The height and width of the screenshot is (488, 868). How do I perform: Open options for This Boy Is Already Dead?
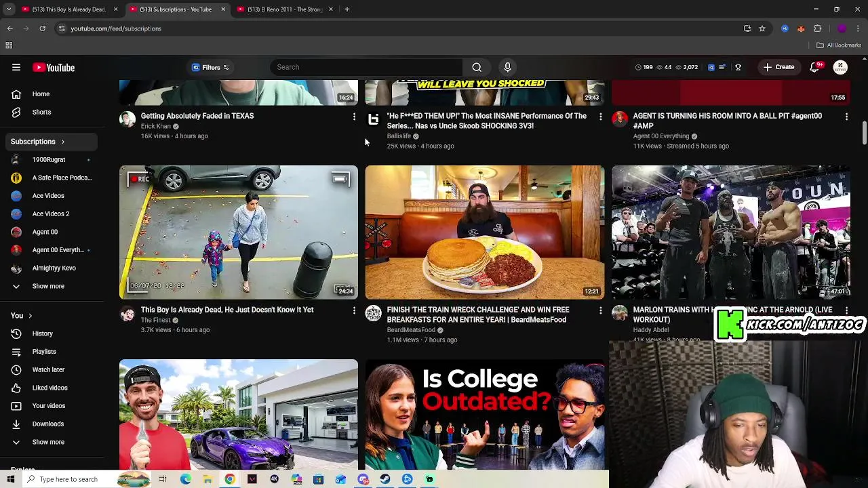[354, 310]
